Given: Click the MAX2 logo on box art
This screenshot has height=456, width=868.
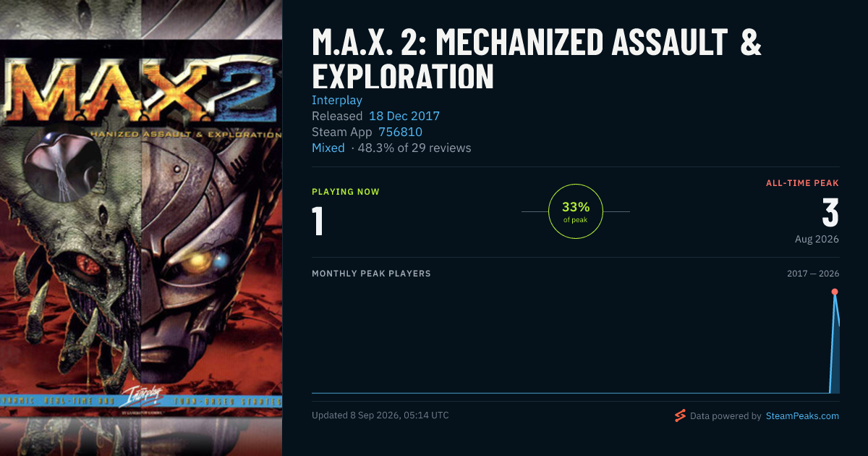Looking at the screenshot, I should coord(141,90).
